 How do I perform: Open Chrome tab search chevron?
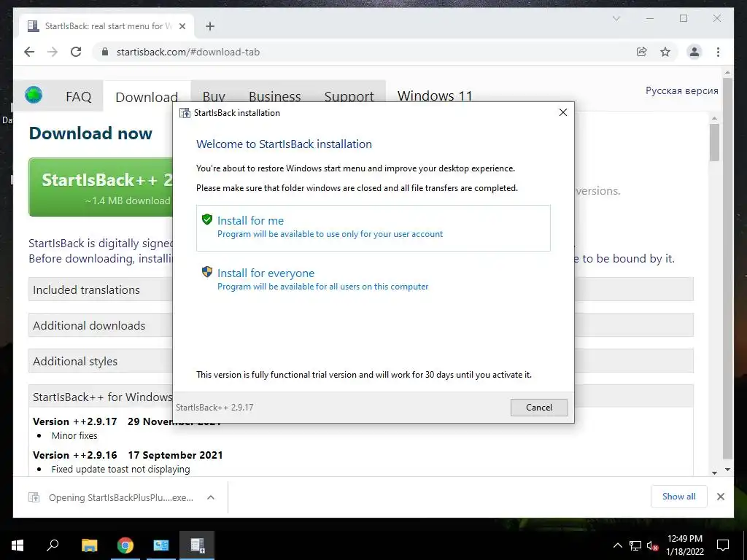(616, 18)
